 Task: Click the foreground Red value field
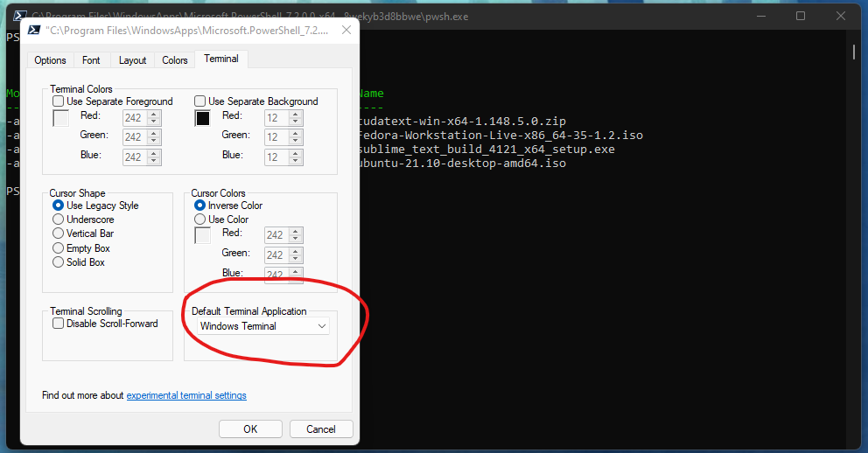click(x=136, y=118)
